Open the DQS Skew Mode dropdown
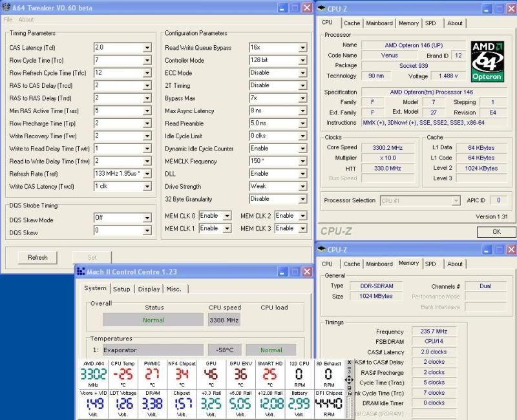Image resolution: width=517 pixels, height=420 pixels. (147, 218)
